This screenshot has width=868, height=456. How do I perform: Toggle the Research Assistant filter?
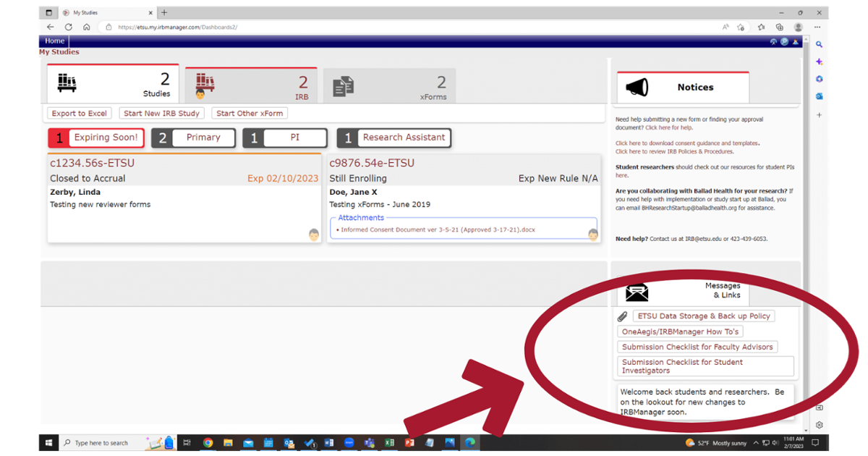click(394, 138)
